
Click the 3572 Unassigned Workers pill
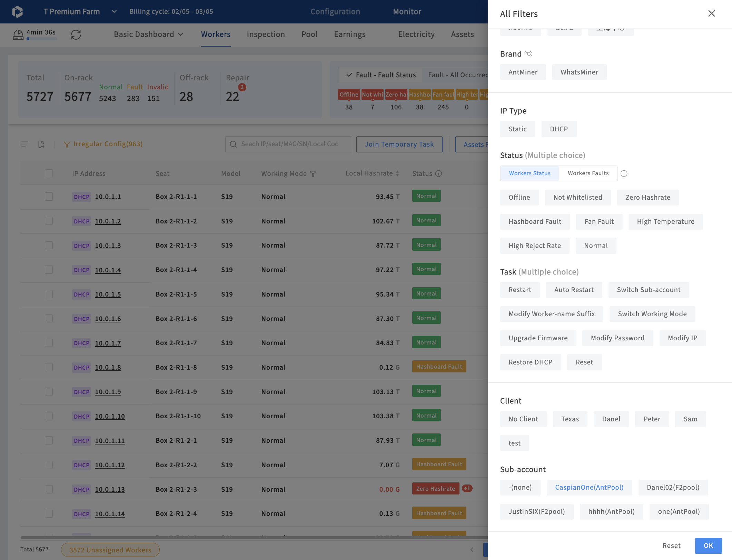[110, 550]
